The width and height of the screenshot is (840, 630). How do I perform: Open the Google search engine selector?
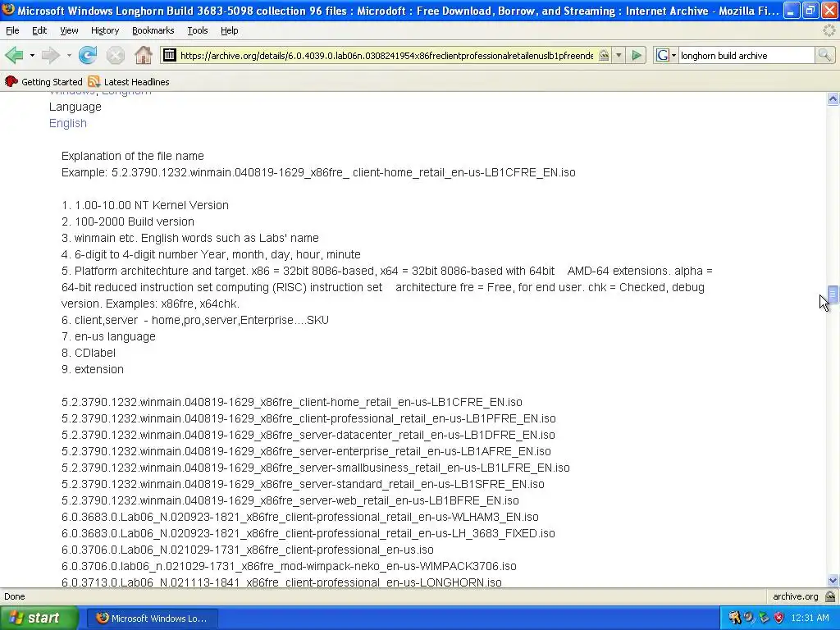pos(666,55)
